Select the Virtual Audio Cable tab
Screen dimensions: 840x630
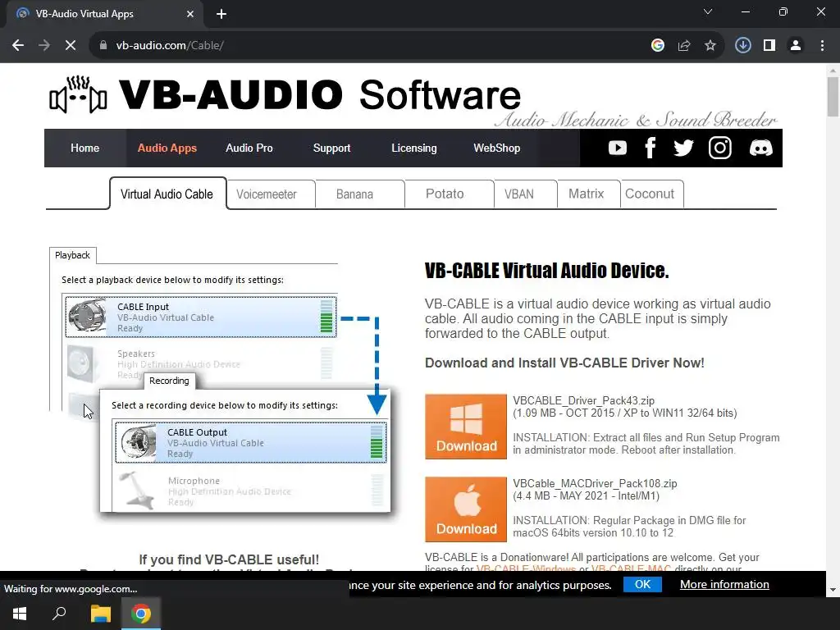(x=167, y=194)
